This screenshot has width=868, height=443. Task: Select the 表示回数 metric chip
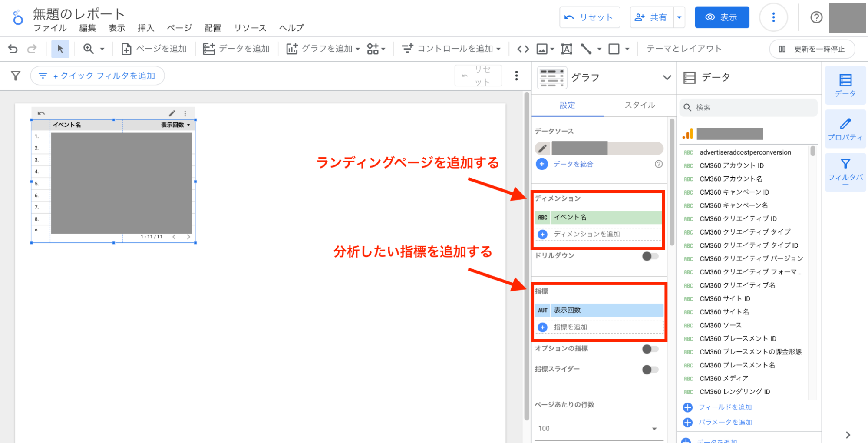pyautogui.click(x=599, y=311)
